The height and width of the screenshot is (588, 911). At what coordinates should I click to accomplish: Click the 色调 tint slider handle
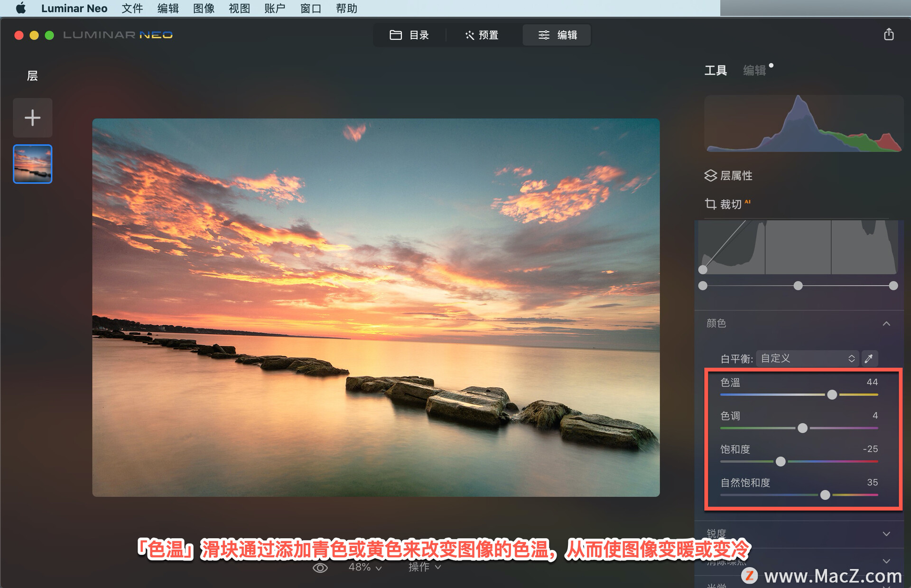pos(802,428)
